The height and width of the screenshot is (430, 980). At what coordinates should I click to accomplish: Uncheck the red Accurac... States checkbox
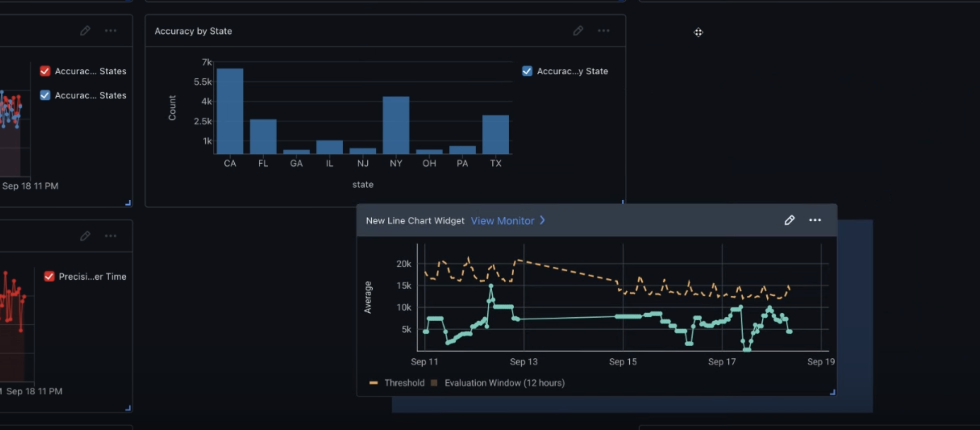[x=45, y=71]
